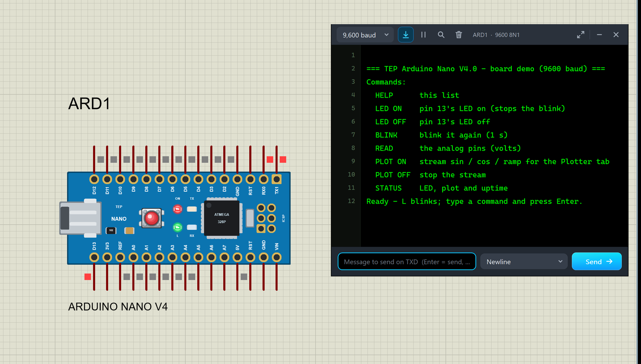This screenshot has width=641, height=364.
Task: Click the red pin state indicator below D13
Action: coord(88,277)
